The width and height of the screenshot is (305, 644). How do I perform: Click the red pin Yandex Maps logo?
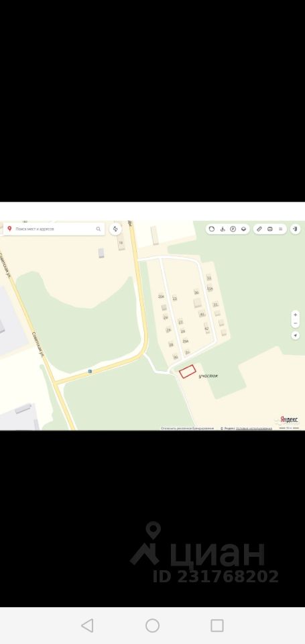coord(9,229)
